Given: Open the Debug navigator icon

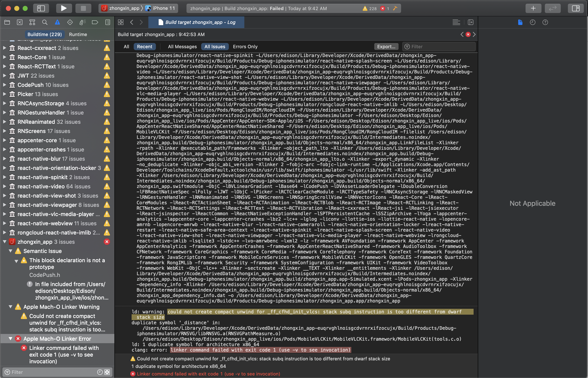Looking at the screenshot, I should point(82,22).
